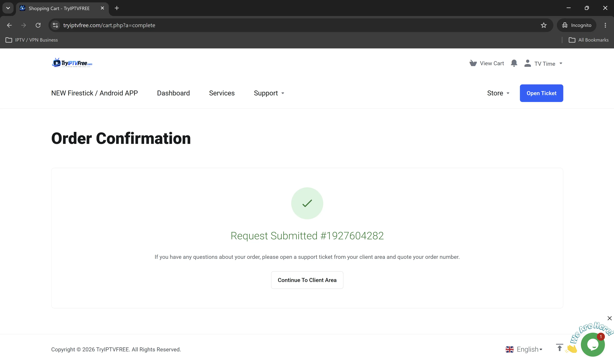This screenshot has height=364, width=614.
Task: Click the Request Submitted #1927604282 text
Action: pos(307,236)
